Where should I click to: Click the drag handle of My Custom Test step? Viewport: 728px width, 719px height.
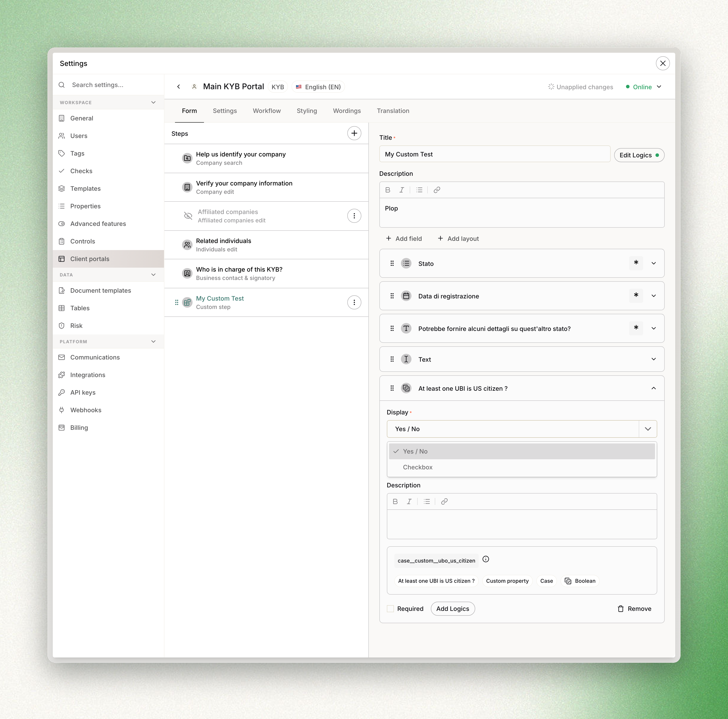(176, 302)
